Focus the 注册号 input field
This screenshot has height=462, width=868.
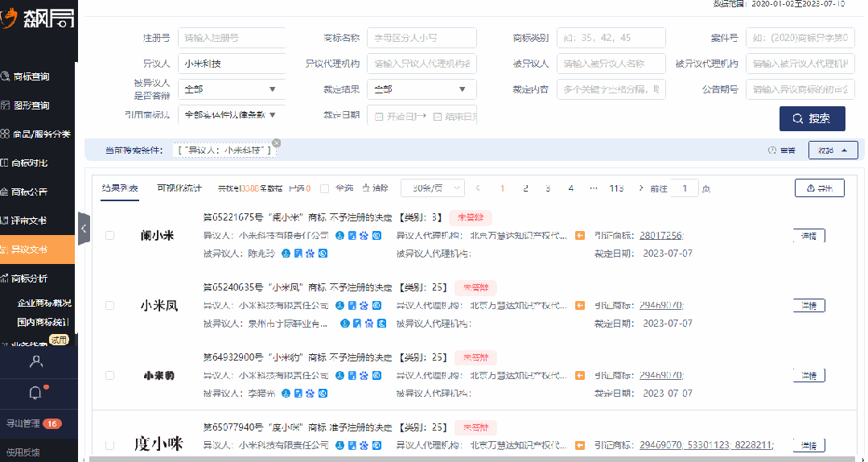pyautogui.click(x=232, y=38)
